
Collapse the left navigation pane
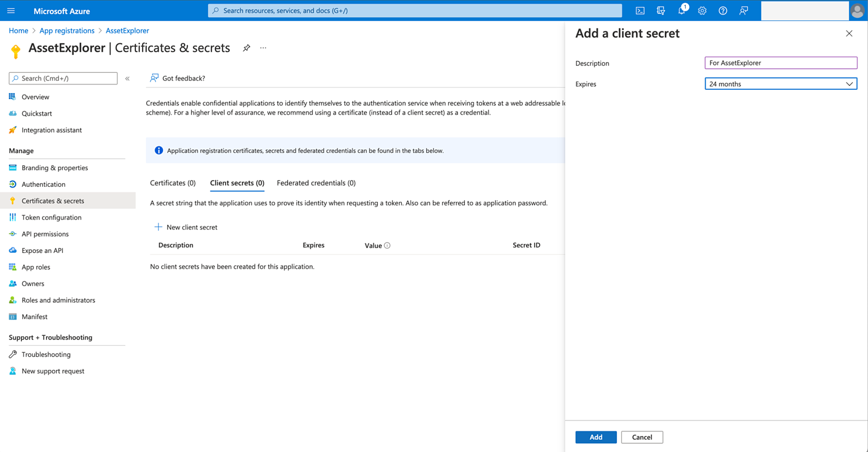click(128, 79)
